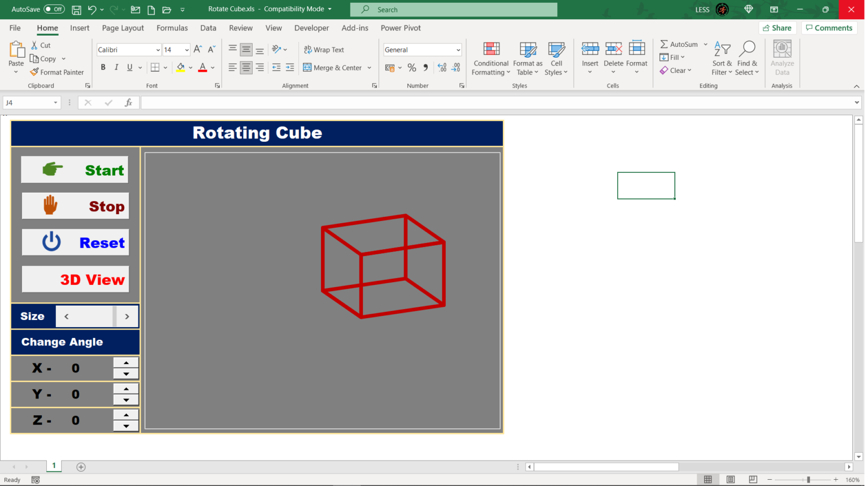The height and width of the screenshot is (486, 868).
Task: Apply bold formatting to selected cell
Action: click(x=103, y=67)
